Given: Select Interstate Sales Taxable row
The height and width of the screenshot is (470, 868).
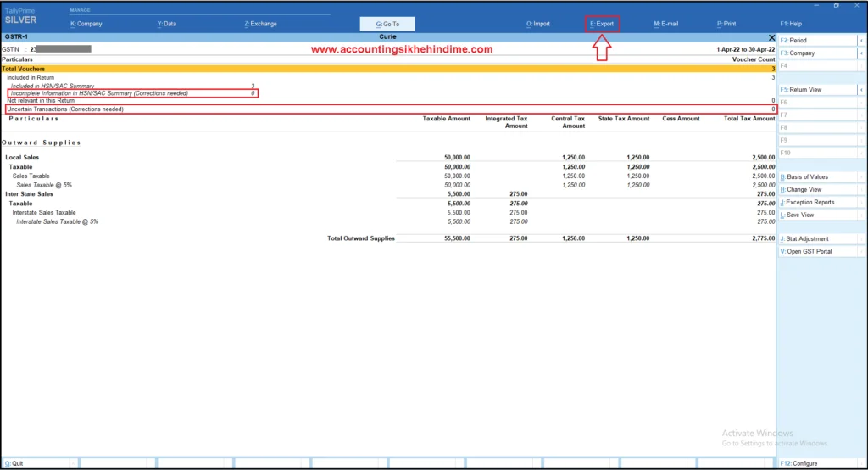Looking at the screenshot, I should click(388, 213).
